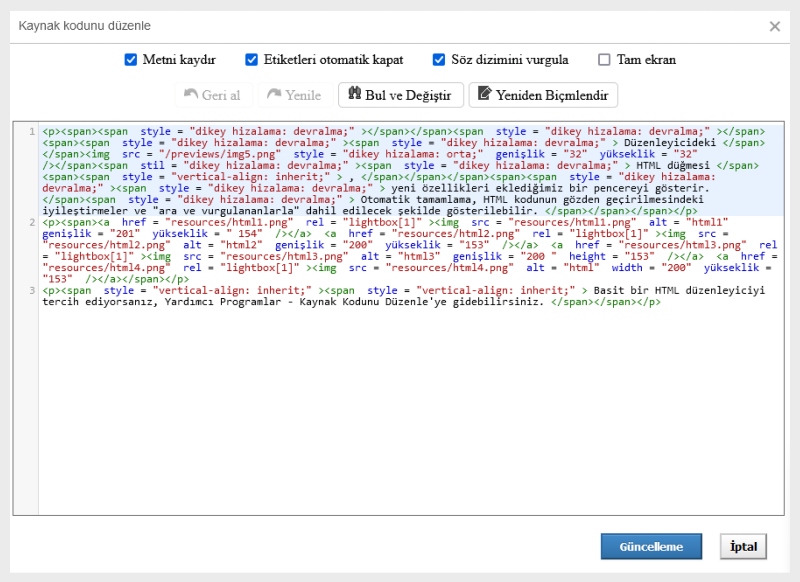Viewport: 800px width, 582px height.
Task: Click "HTML düğmesi" text in line 1
Action: pos(672,165)
